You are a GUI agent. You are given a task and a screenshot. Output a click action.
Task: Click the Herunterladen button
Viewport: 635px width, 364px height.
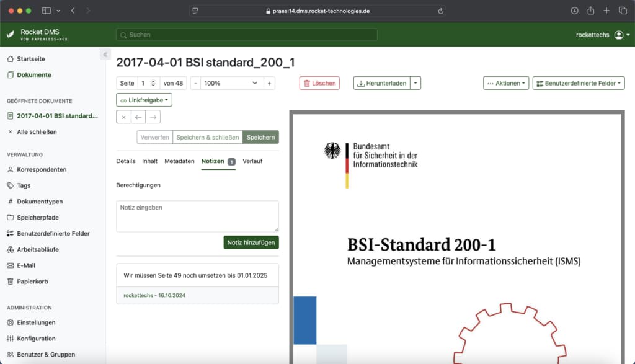click(x=382, y=83)
